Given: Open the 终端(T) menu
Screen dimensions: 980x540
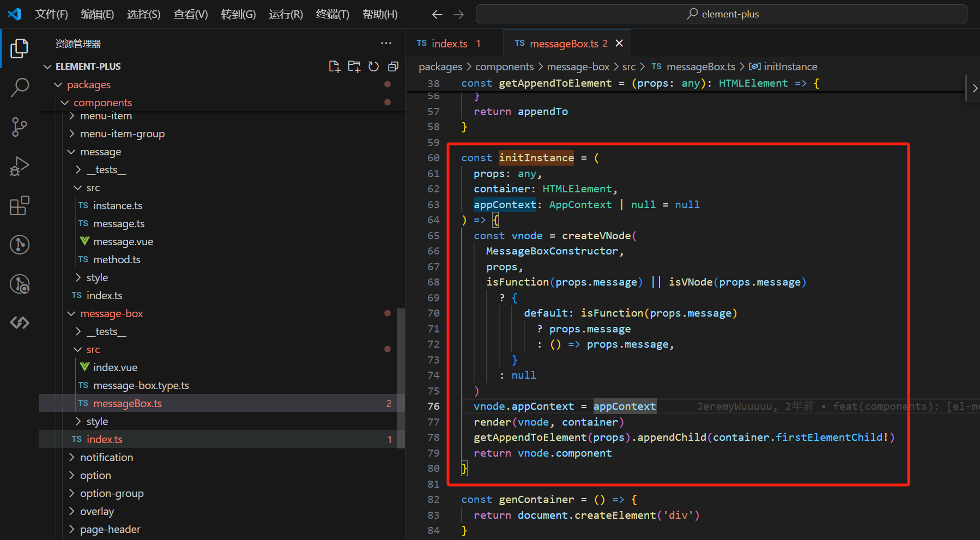Looking at the screenshot, I should (332, 14).
